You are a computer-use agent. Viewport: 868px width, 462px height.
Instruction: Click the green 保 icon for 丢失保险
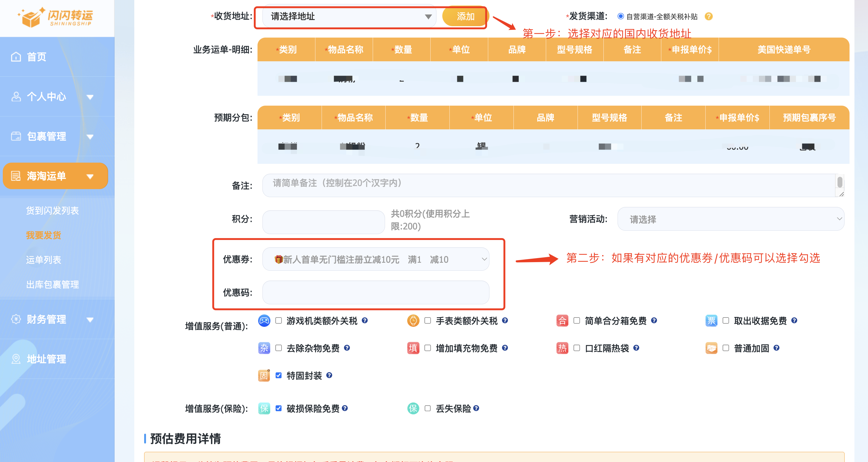pos(413,408)
